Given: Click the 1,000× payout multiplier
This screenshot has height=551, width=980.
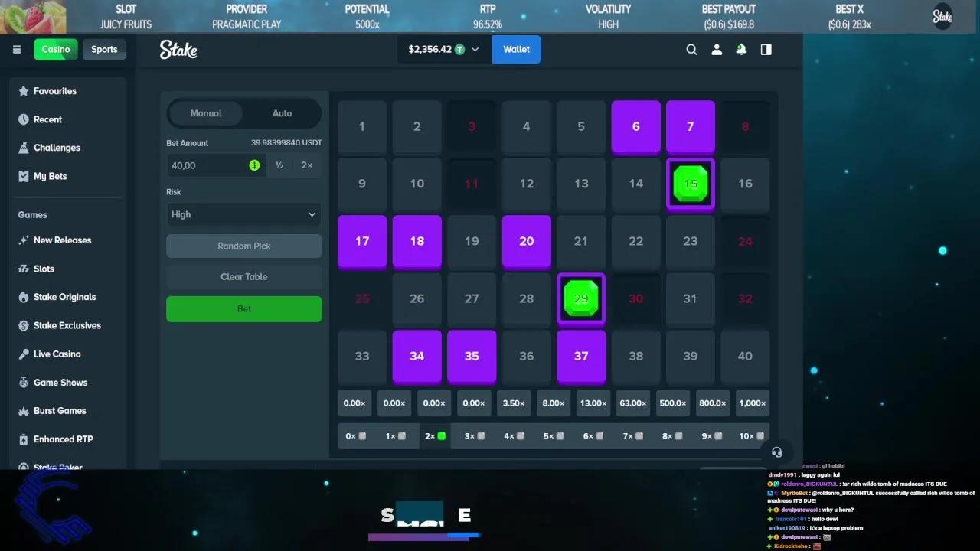Looking at the screenshot, I should point(752,403).
